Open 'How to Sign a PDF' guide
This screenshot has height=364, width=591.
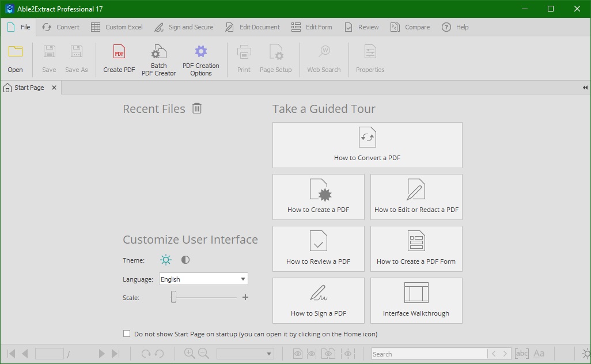pyautogui.click(x=318, y=300)
